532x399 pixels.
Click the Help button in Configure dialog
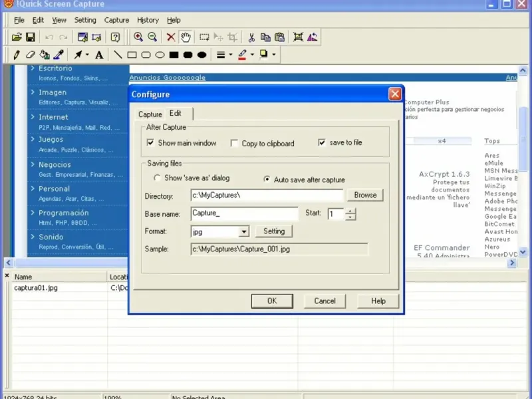(x=378, y=301)
